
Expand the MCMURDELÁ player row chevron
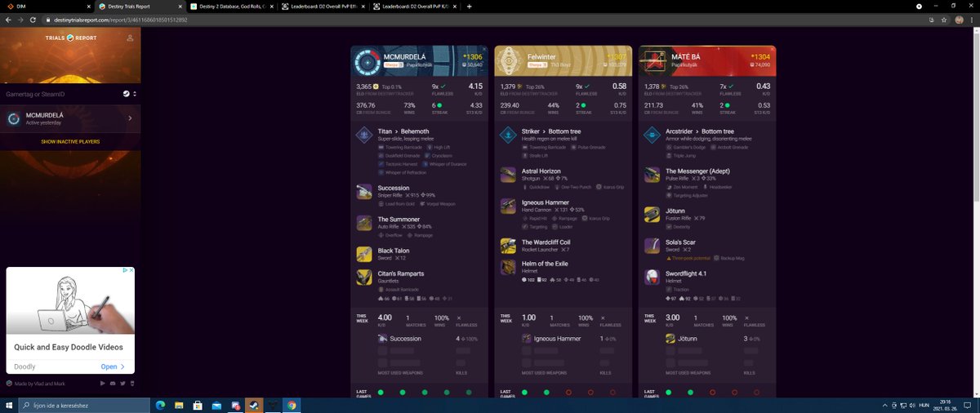point(130,118)
